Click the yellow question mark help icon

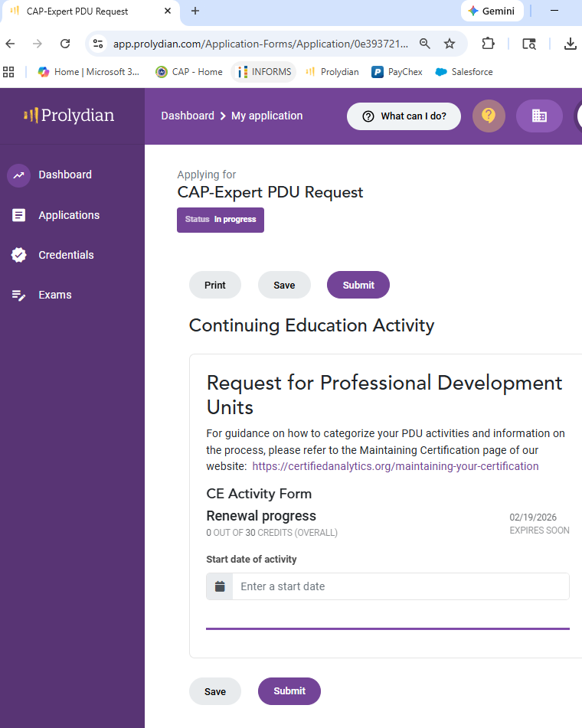(489, 116)
